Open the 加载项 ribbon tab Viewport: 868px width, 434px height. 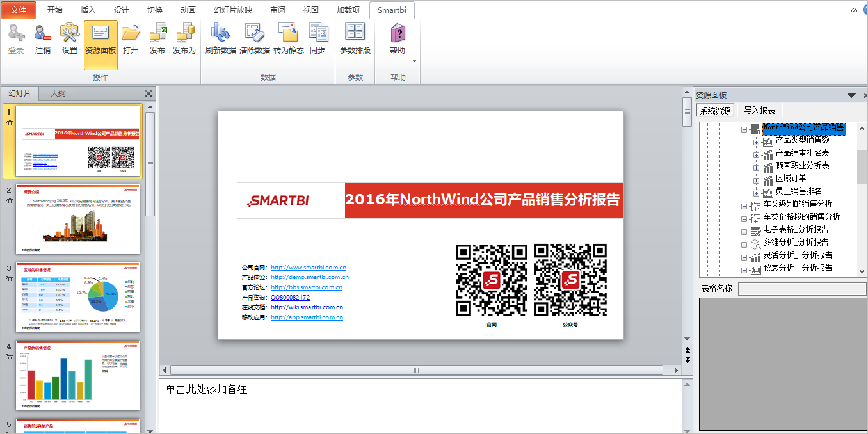[348, 10]
